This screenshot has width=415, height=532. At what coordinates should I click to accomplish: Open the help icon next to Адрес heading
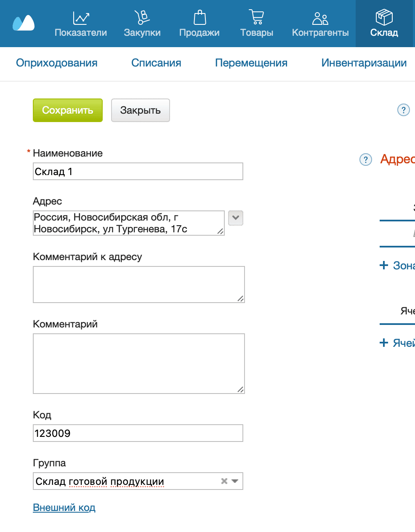[x=366, y=160]
